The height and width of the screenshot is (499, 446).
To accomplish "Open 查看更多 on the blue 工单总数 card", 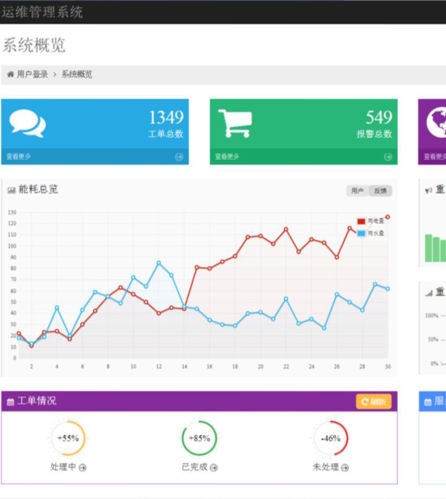I will tap(19, 156).
